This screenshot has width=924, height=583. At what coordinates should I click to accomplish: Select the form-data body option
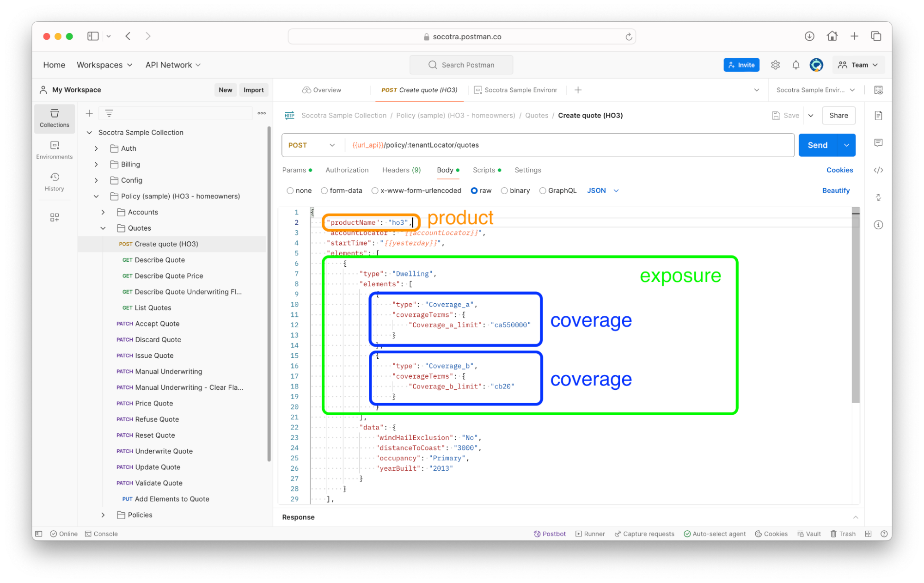point(324,190)
